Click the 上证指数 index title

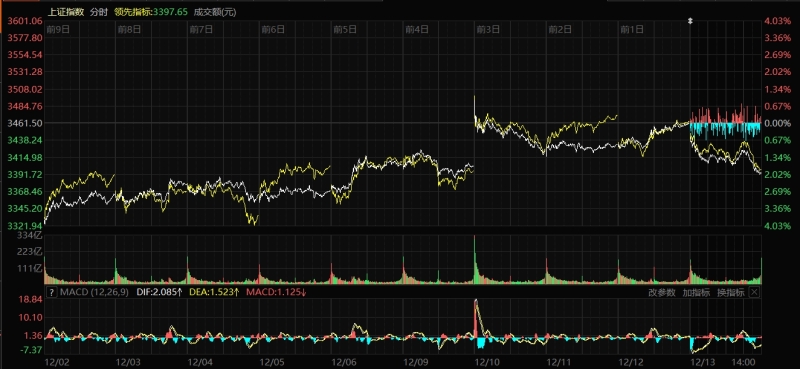click(x=66, y=12)
